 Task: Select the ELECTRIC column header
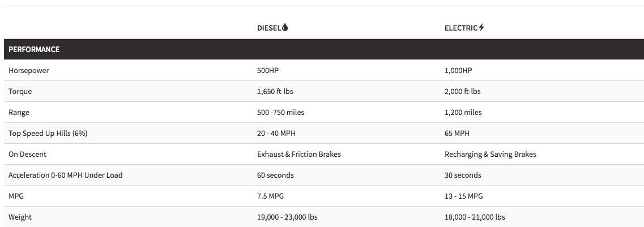coord(461,28)
